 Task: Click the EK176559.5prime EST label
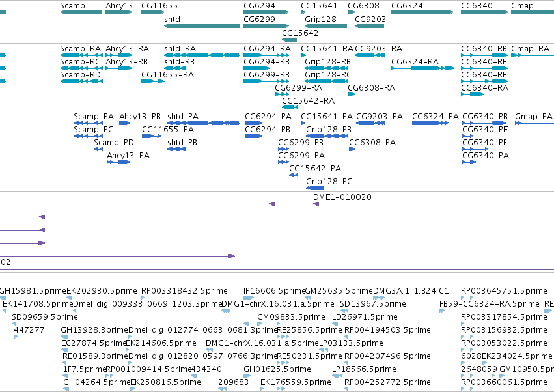click(x=296, y=382)
